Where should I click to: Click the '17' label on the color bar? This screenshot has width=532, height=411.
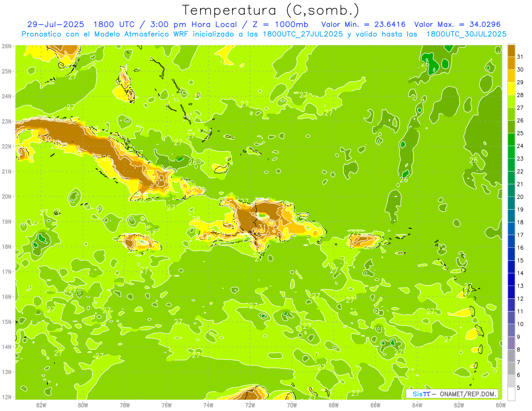[520, 235]
